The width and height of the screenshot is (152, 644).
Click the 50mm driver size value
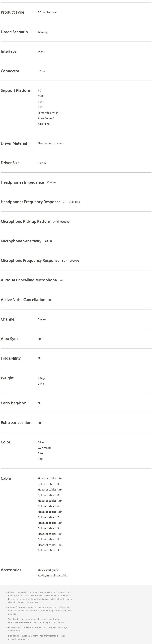pos(42,163)
